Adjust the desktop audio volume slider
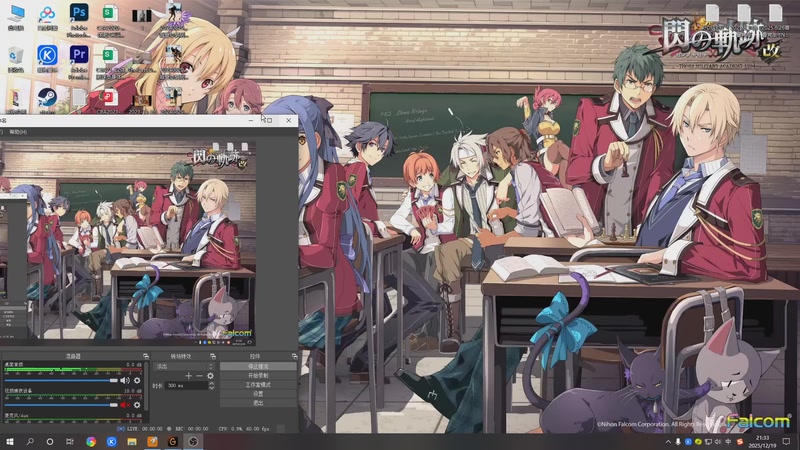This screenshot has width=800, height=450. coord(61,381)
